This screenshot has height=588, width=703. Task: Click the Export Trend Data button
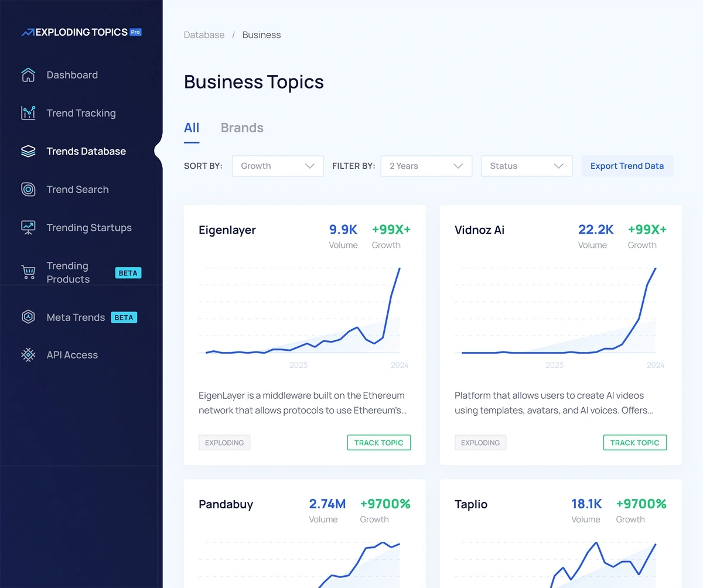[x=627, y=166]
